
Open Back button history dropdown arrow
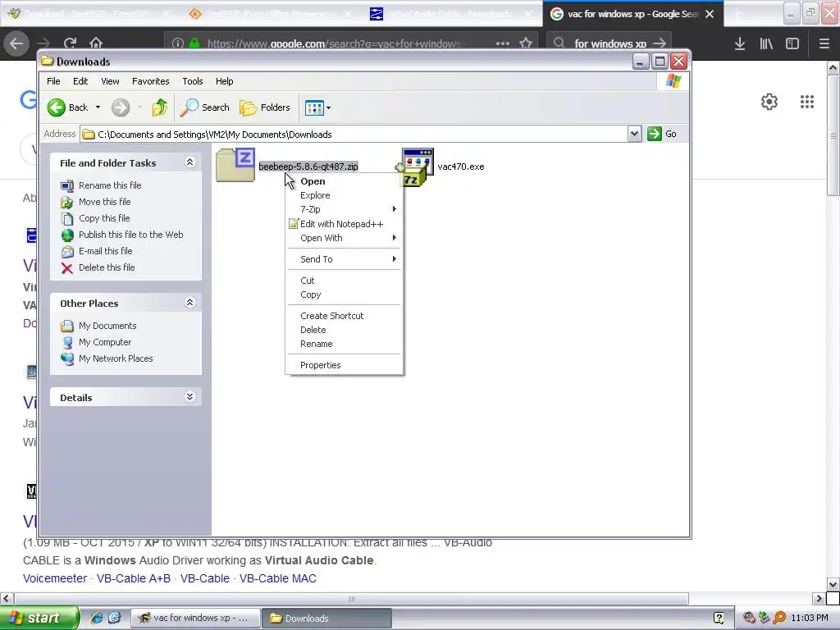click(98, 107)
